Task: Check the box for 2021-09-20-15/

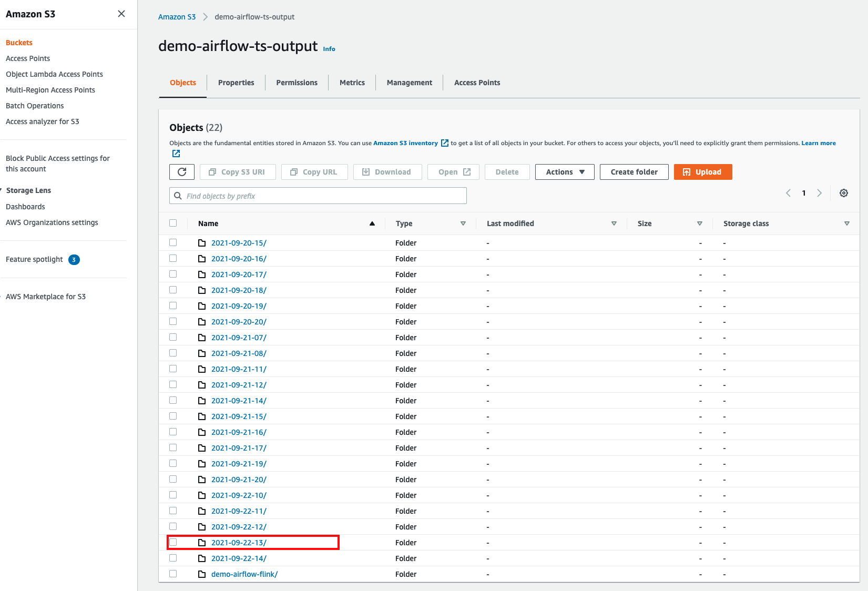Action: pyautogui.click(x=173, y=242)
